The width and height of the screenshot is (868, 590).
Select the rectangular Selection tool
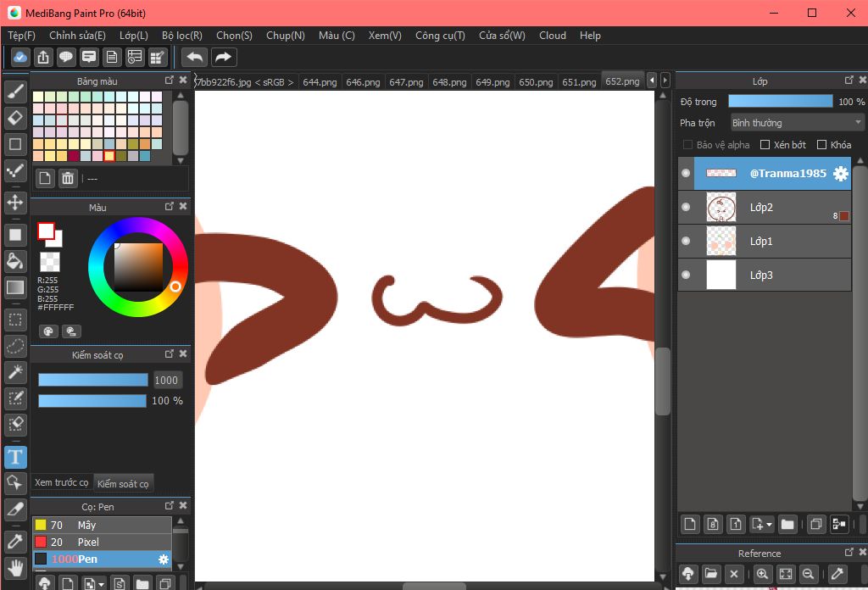click(x=15, y=320)
